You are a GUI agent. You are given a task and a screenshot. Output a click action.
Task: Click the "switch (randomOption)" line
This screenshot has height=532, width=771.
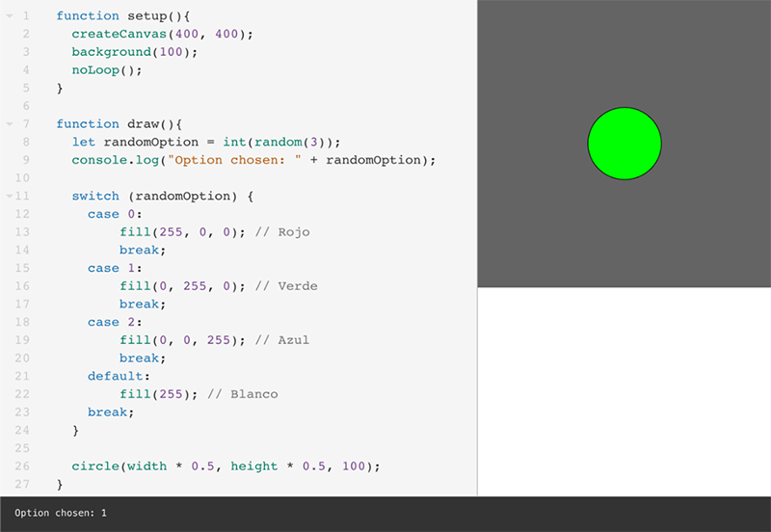tap(163, 197)
